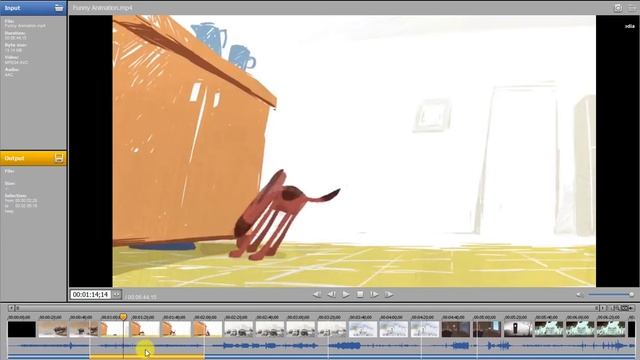The height and width of the screenshot is (360, 640).
Task: Click the black first-frame thumbnail at 00:00:00
Action: pyautogui.click(x=22, y=329)
